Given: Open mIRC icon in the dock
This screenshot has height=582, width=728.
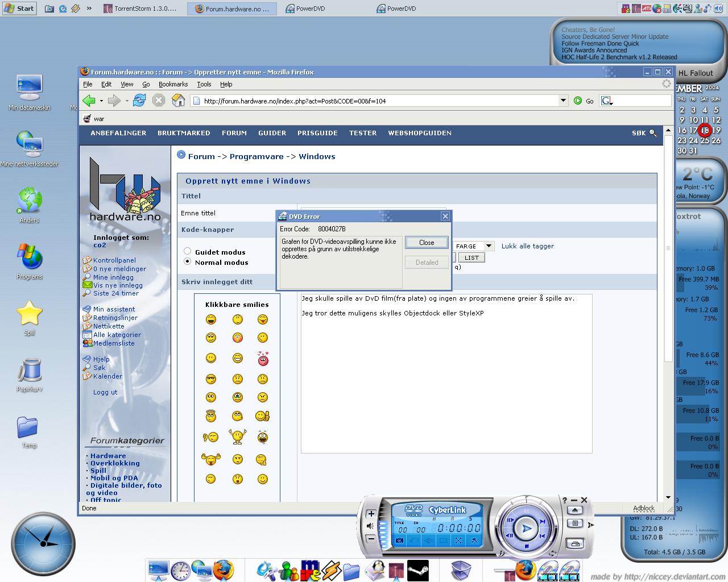Looking at the screenshot, I should click(311, 570).
